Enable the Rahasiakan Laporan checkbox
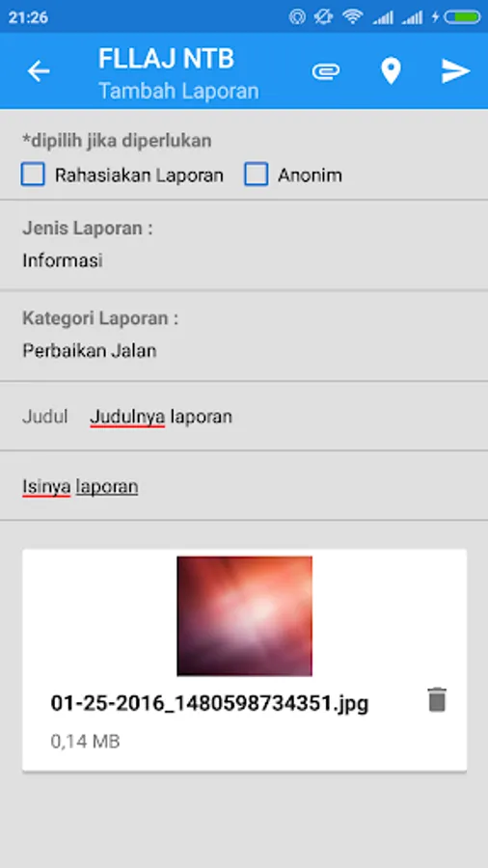 [33, 175]
